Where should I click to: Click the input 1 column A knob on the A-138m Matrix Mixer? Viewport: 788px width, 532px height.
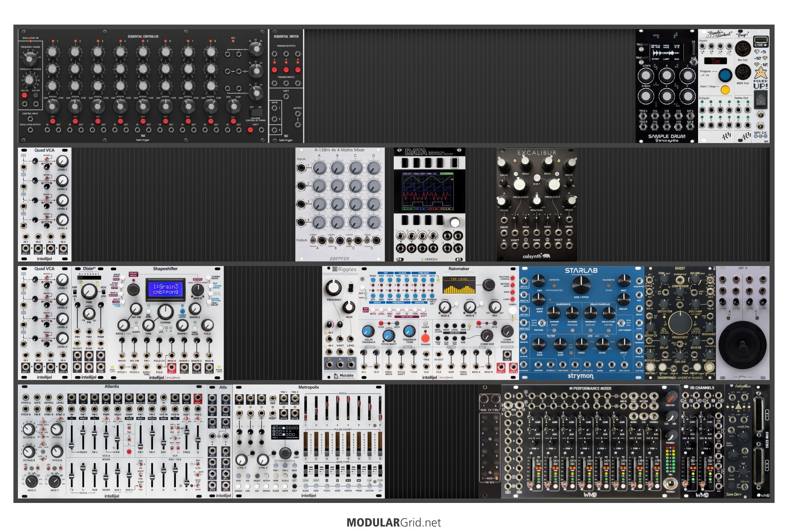(319, 168)
